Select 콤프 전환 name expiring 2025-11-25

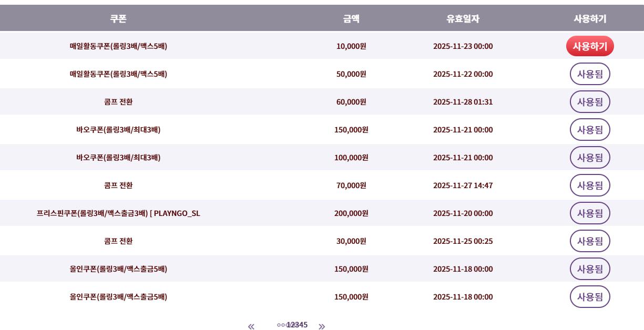pyautogui.click(x=118, y=241)
